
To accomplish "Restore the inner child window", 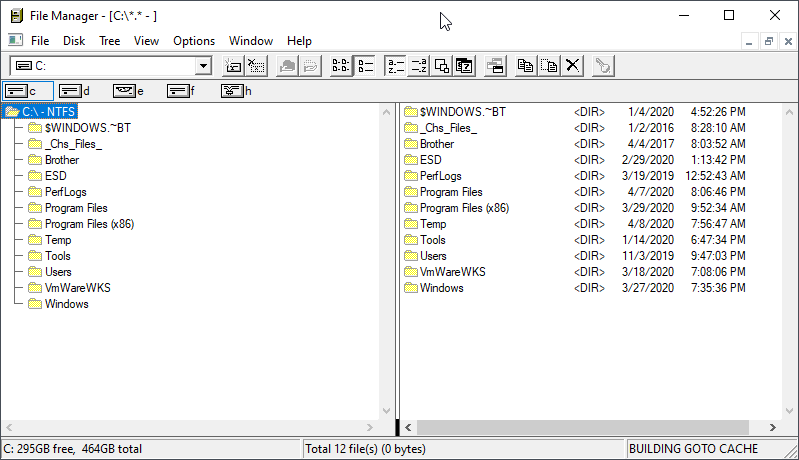I will coord(768,41).
